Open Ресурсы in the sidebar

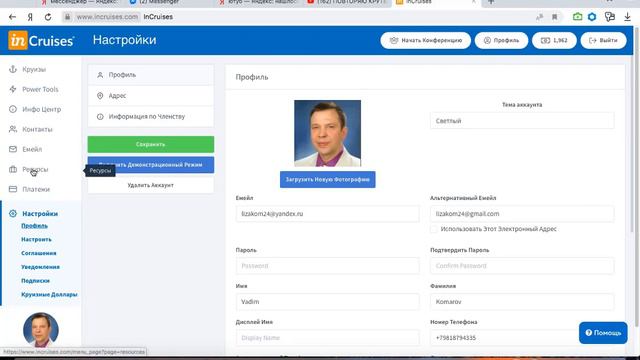pos(35,169)
